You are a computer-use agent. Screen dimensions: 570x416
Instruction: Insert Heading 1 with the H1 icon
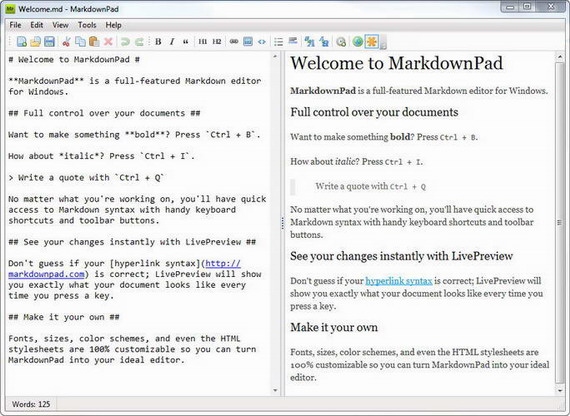[x=202, y=42]
